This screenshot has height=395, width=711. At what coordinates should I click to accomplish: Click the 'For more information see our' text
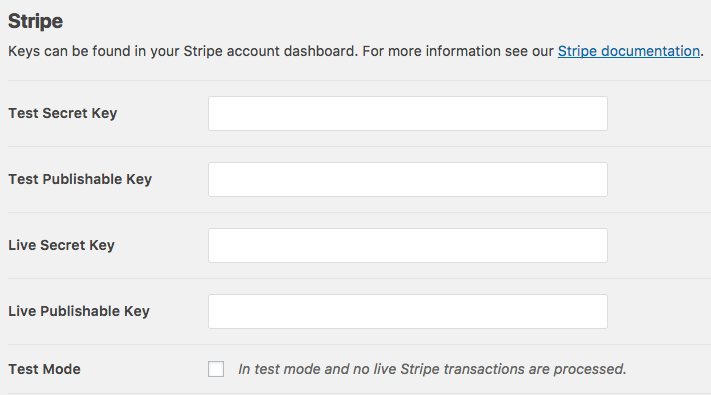pos(458,51)
